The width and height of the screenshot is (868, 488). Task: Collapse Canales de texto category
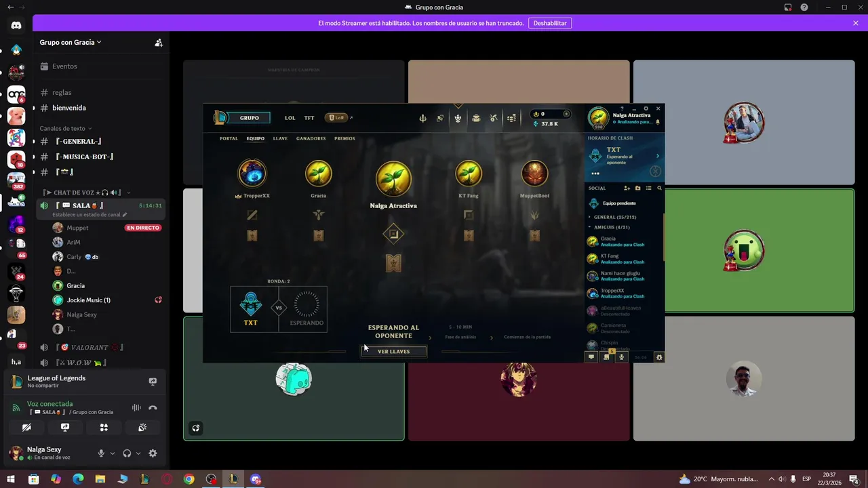point(65,128)
